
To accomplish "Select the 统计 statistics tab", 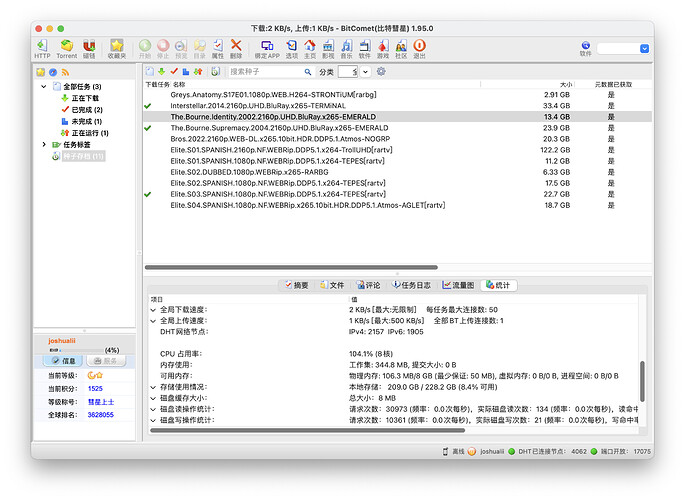I will coord(498,285).
